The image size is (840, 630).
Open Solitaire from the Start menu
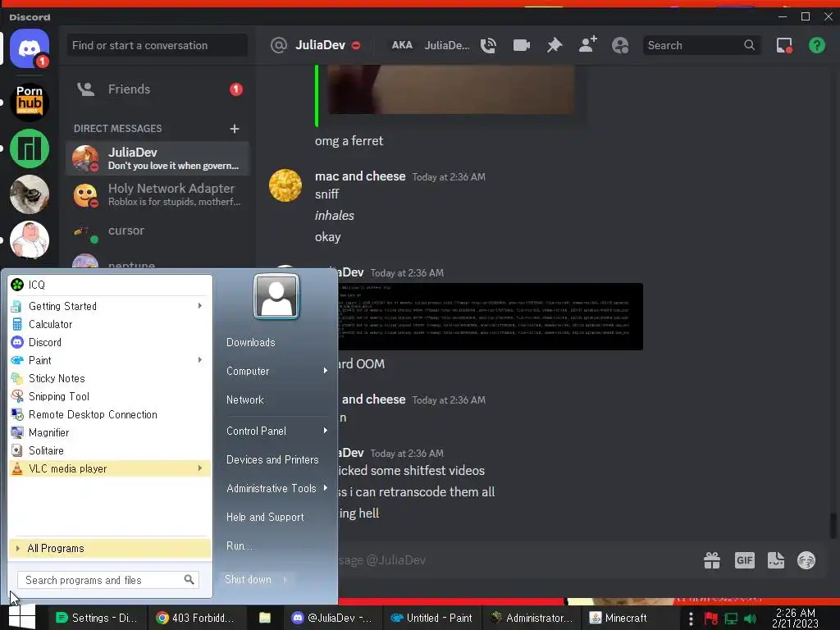[x=111, y=450]
